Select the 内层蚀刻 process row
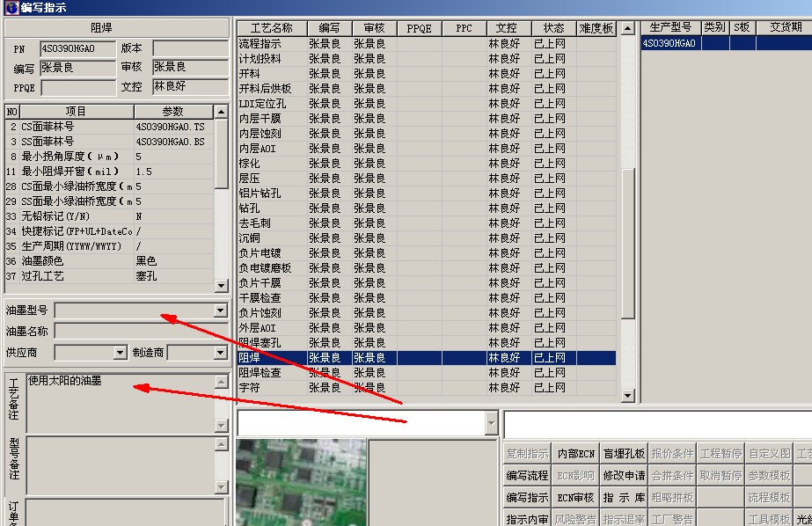 pos(427,134)
